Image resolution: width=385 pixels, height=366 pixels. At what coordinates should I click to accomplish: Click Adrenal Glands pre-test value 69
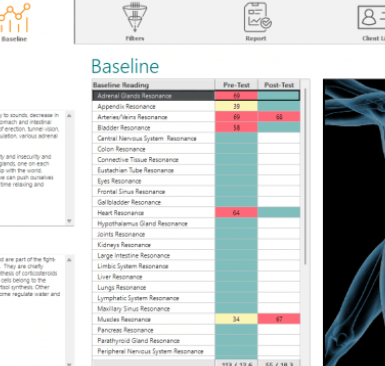click(x=236, y=96)
